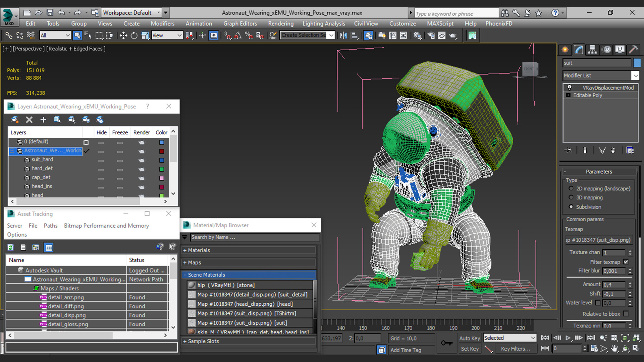644x362 pixels.
Task: Select the Subdivision radio button
Action: 571,207
